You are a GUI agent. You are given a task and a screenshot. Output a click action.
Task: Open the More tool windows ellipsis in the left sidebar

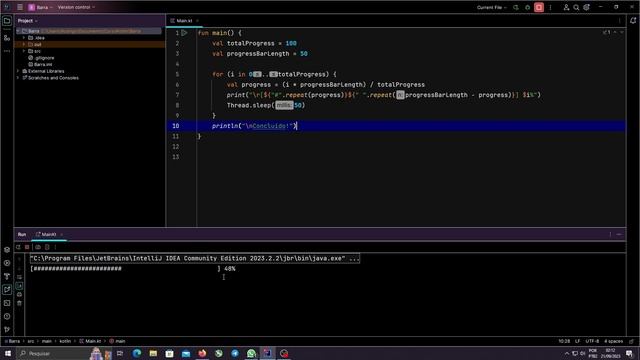coord(7,51)
